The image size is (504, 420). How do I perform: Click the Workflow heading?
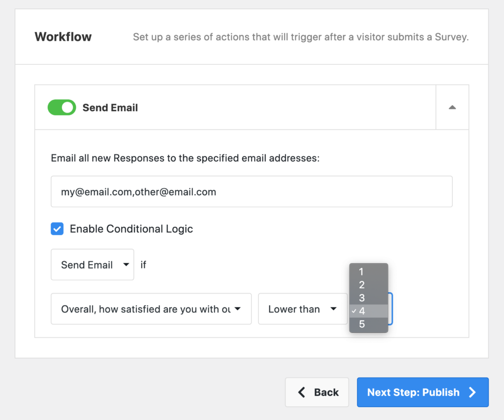tap(63, 36)
